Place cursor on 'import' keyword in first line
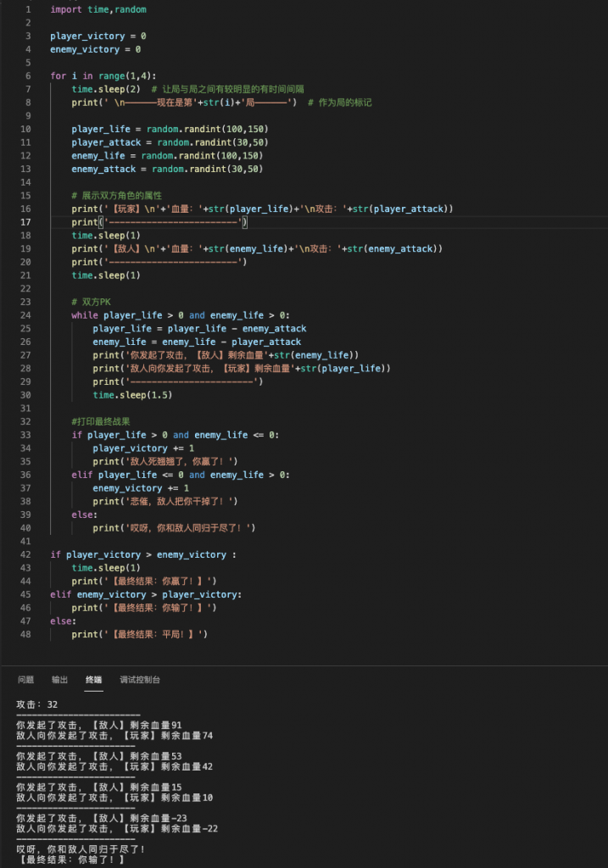Screen dimensions: 608x868 point(66,9)
